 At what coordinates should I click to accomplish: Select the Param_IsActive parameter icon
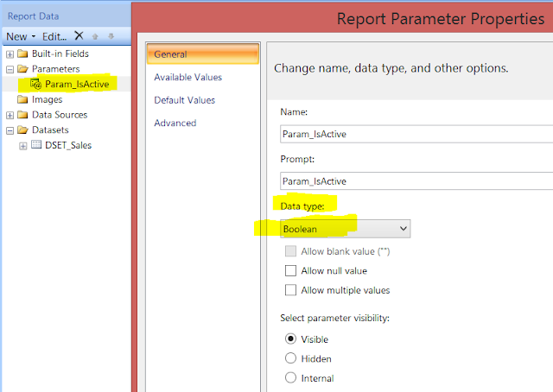pos(35,84)
